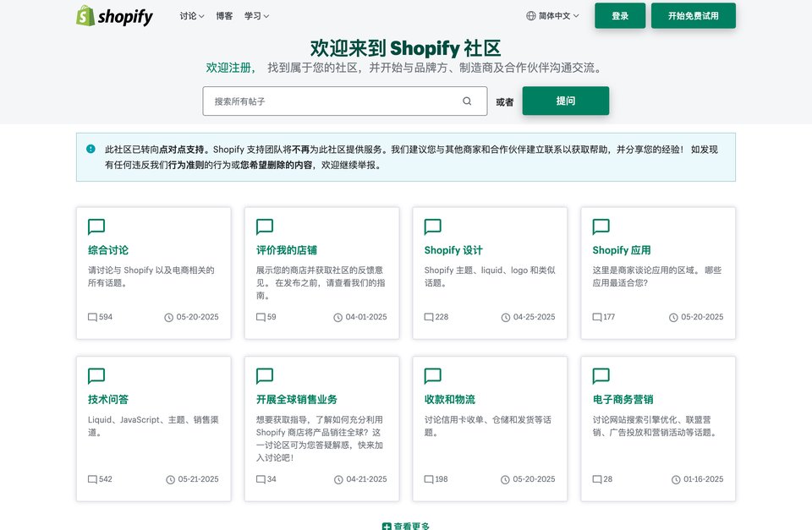Open the 技术问答 board title

pos(108,400)
